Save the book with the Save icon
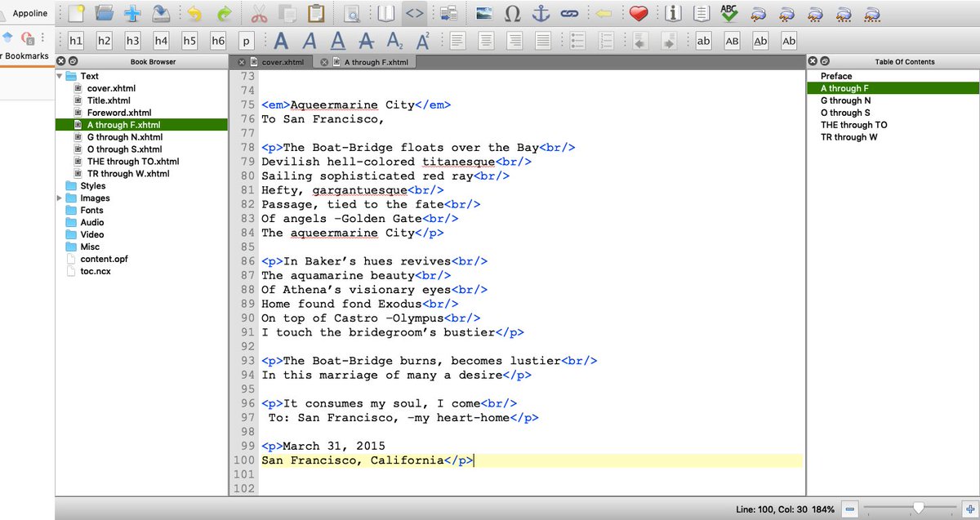Viewport: 980px width, 520px height. pos(161,13)
